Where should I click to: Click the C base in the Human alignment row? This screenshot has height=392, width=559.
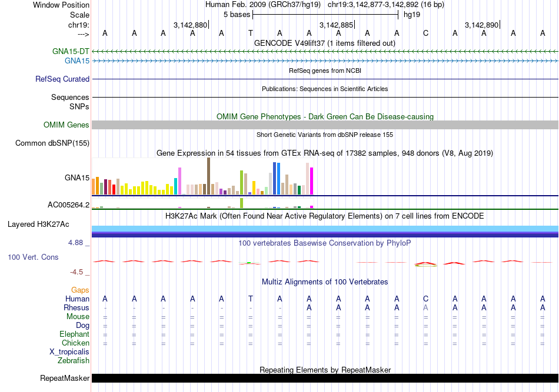coord(425,299)
